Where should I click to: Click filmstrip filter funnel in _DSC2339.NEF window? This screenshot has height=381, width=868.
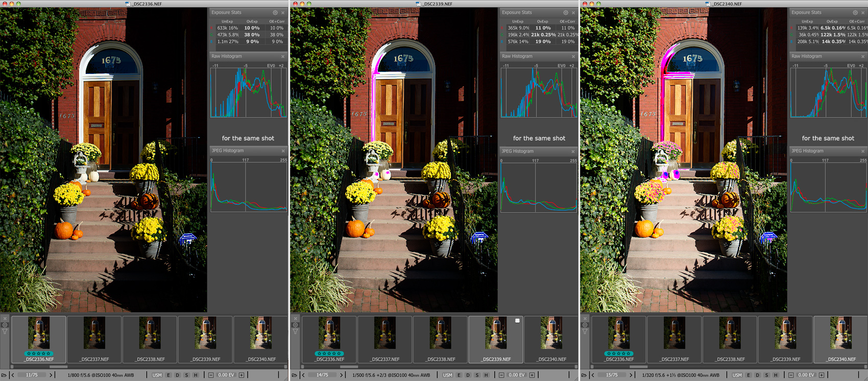point(295,332)
